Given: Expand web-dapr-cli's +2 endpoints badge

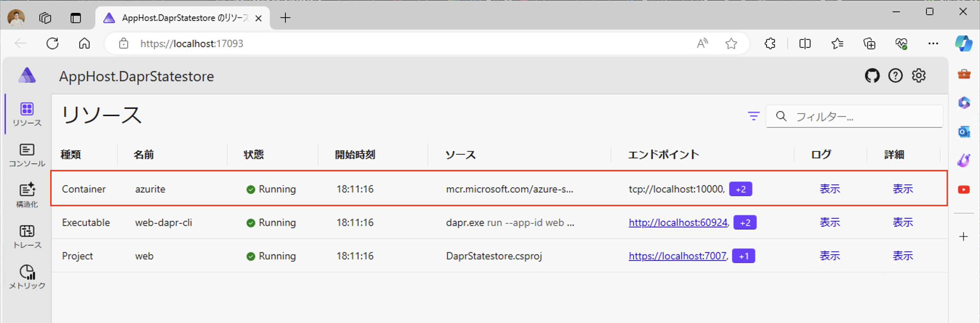Looking at the screenshot, I should click(745, 223).
